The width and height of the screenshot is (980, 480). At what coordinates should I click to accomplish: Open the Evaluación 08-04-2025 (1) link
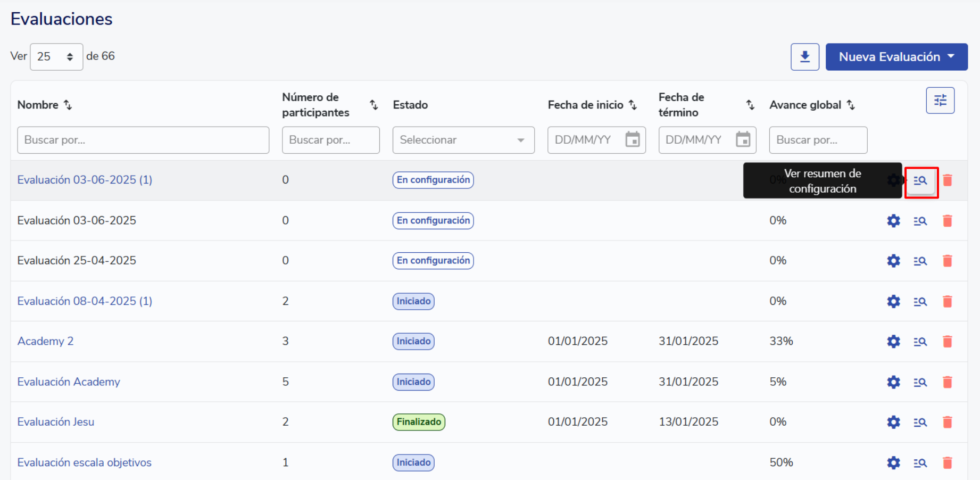pos(85,301)
